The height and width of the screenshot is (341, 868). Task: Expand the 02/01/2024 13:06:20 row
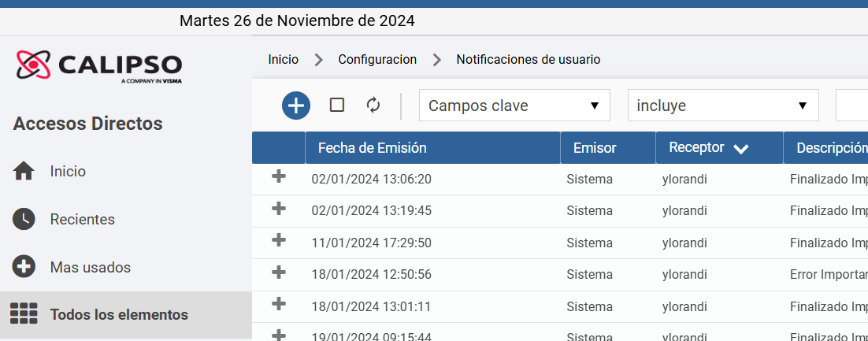[279, 177]
